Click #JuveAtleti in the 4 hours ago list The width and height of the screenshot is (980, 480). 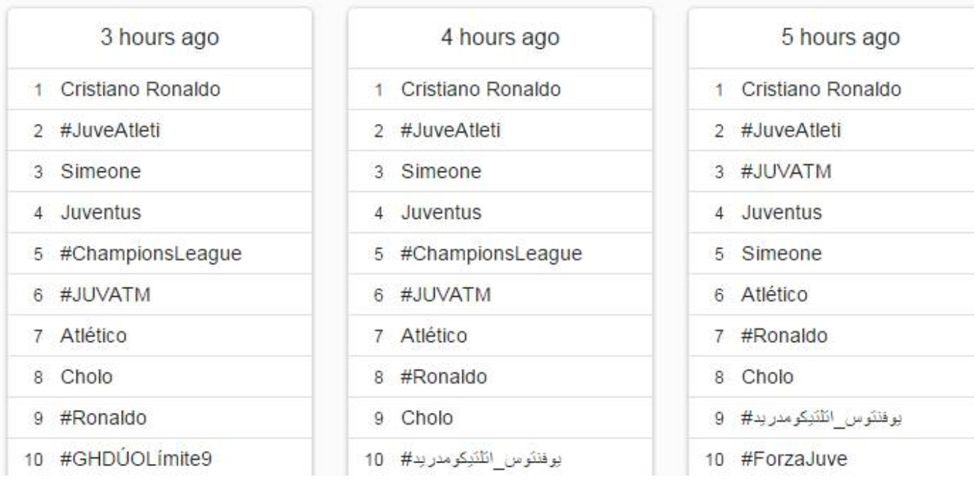(451, 131)
